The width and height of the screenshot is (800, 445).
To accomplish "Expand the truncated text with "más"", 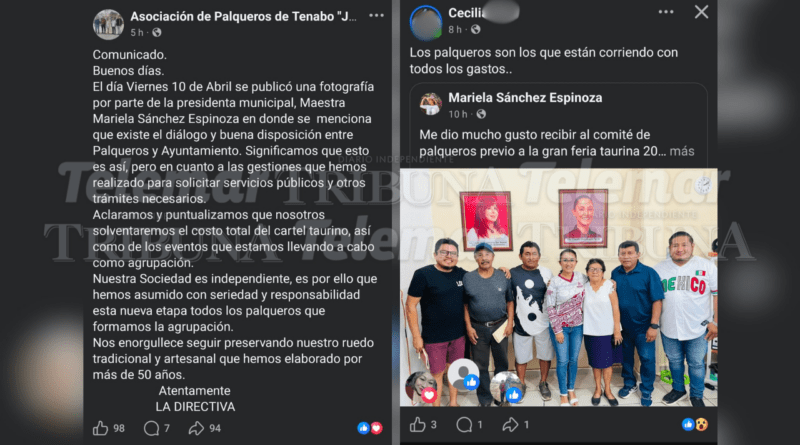I will click(682, 151).
